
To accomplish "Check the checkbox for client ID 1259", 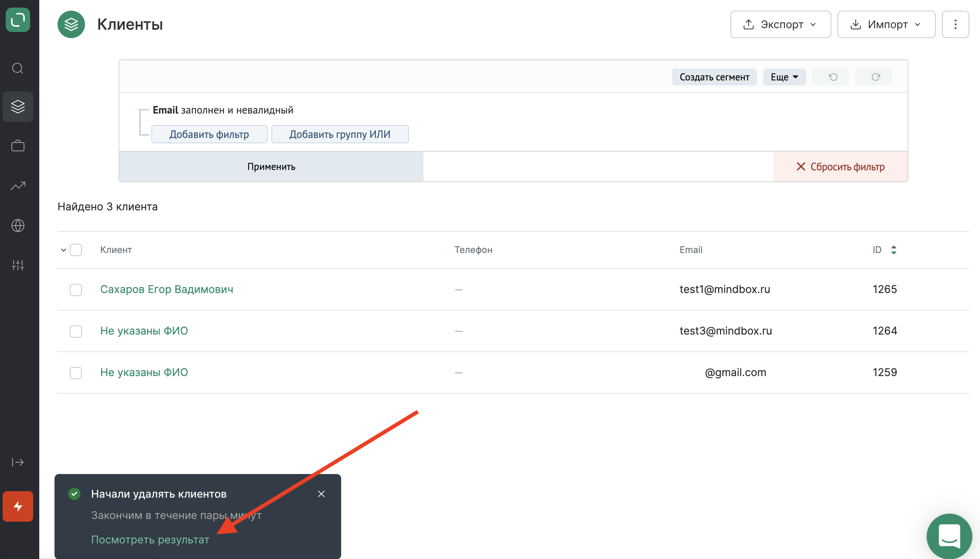I will click(75, 373).
